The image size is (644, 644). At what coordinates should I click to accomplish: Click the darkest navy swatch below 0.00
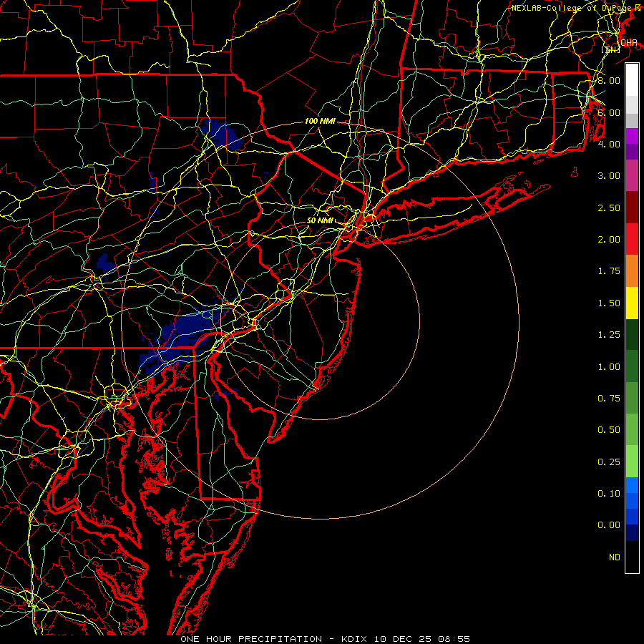coord(632,532)
